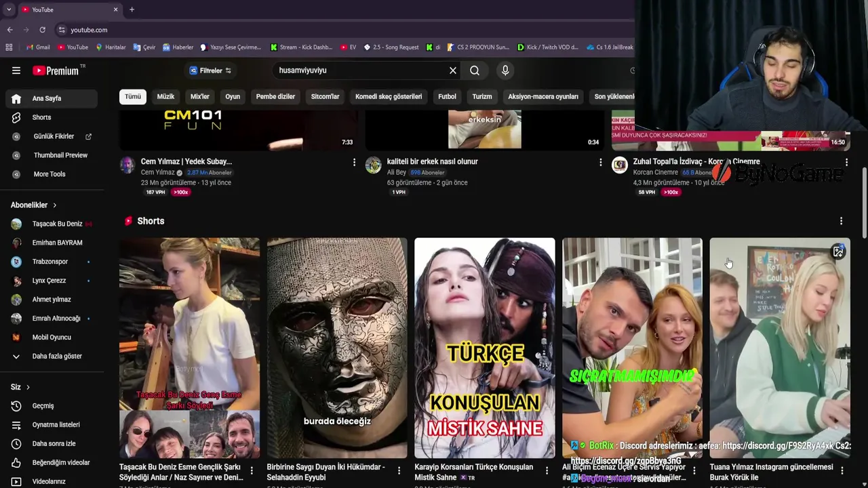Viewport: 868px width, 488px height.
Task: Play Taşacak Bu Deniz Esme short
Action: (x=189, y=348)
